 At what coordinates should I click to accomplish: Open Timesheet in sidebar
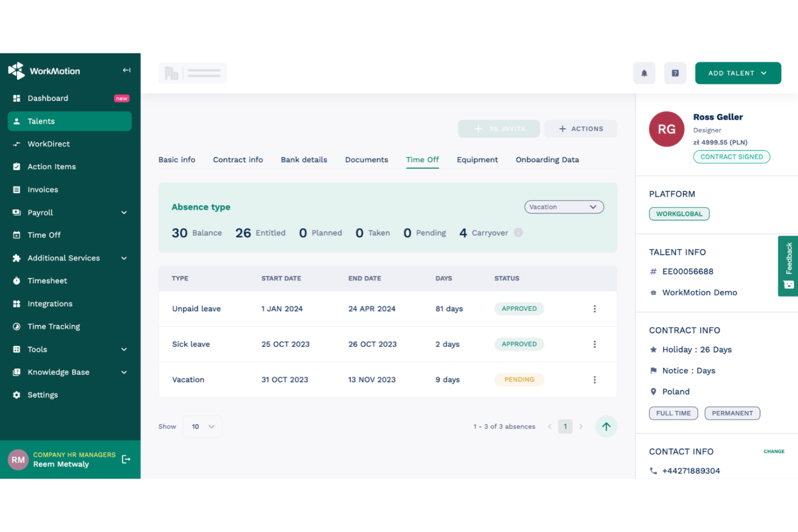(x=70, y=281)
